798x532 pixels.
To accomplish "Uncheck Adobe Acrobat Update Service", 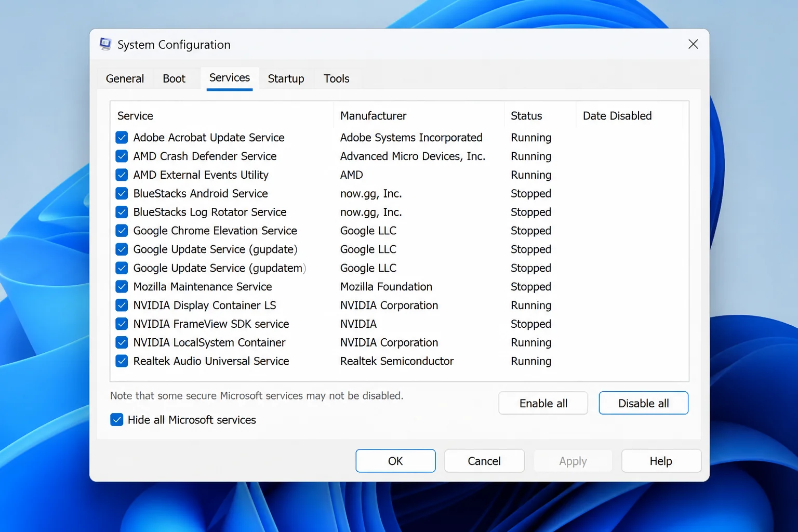I will [122, 138].
